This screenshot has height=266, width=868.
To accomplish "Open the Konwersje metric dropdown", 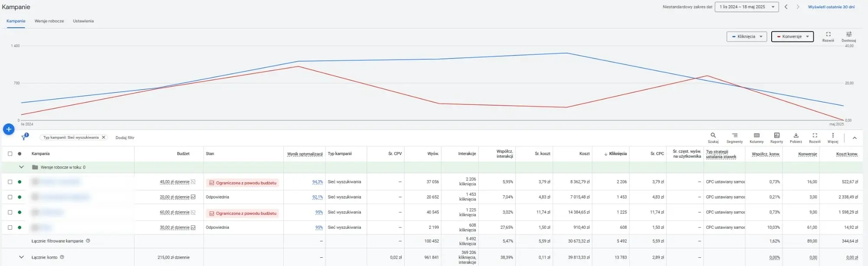I will (x=792, y=36).
